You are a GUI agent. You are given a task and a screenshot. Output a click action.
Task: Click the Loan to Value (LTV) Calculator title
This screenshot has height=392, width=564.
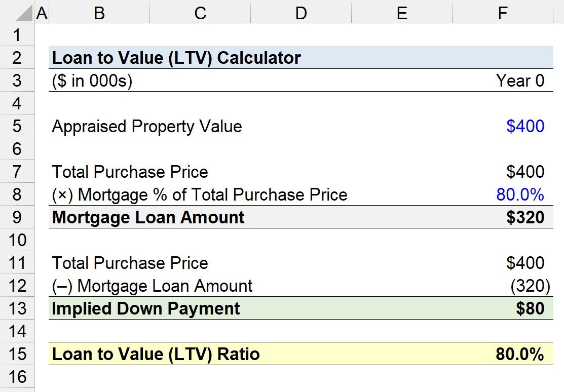coord(176,58)
